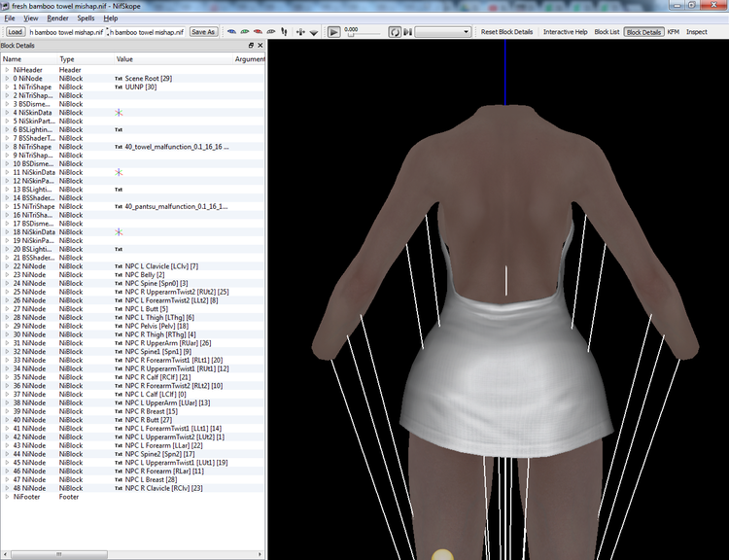Screen dimensions: 729x560
Task: Expand the 48 NiNode row
Action: click(7, 488)
